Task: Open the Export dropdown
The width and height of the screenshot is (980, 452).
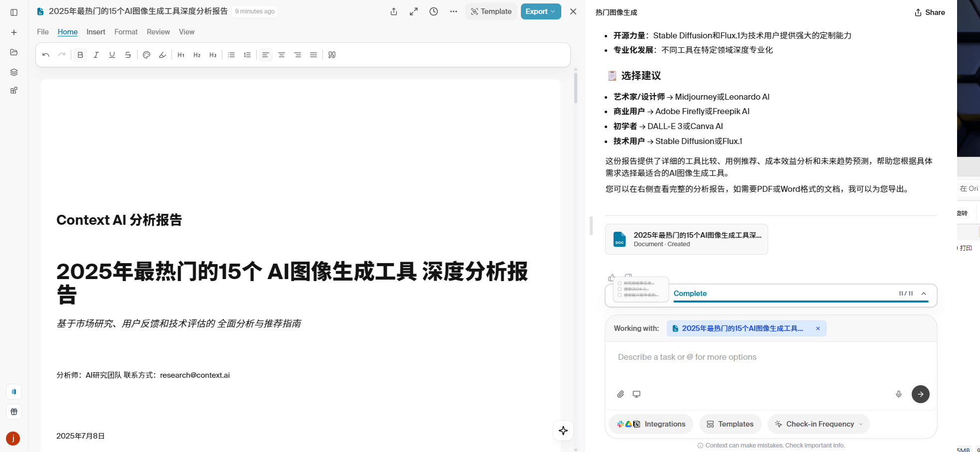Action: point(541,11)
